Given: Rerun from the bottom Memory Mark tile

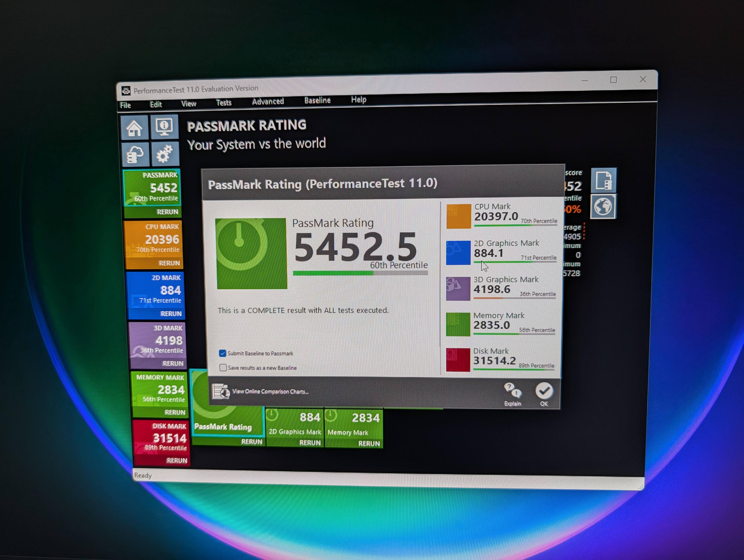Looking at the screenshot, I should tap(369, 444).
